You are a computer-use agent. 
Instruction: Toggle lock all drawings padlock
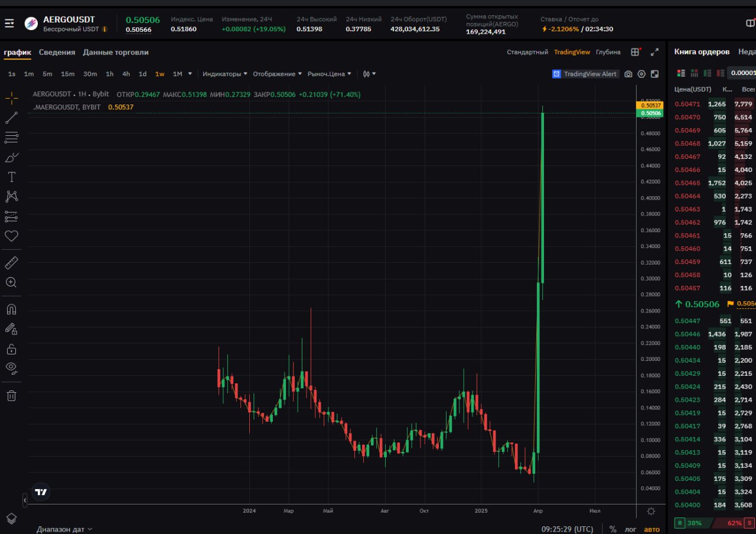pyautogui.click(x=11, y=349)
